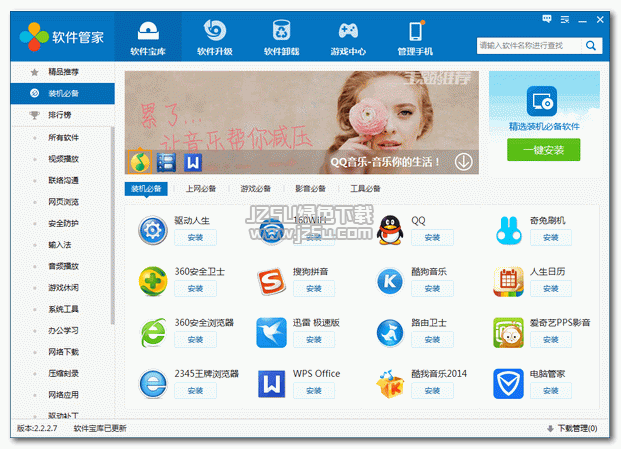The width and height of the screenshot is (621, 449).
Task: Open the 软件卸载 section
Action: click(282, 36)
